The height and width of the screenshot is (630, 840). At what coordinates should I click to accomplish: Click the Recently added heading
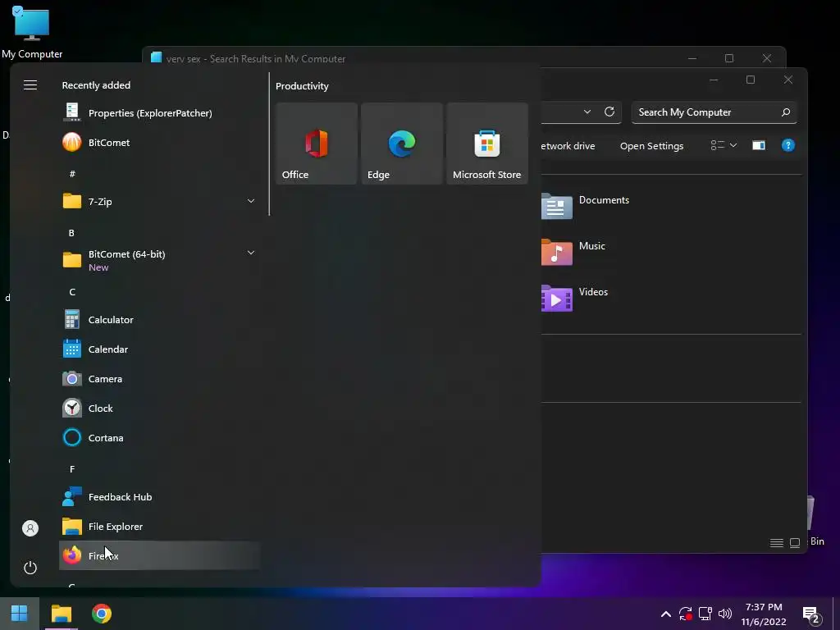[96, 85]
